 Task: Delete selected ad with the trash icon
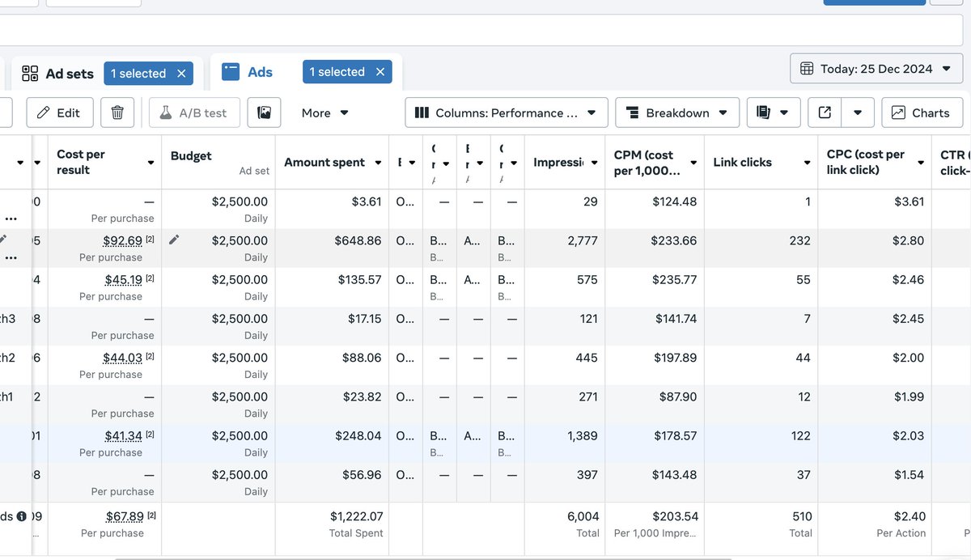coord(117,112)
